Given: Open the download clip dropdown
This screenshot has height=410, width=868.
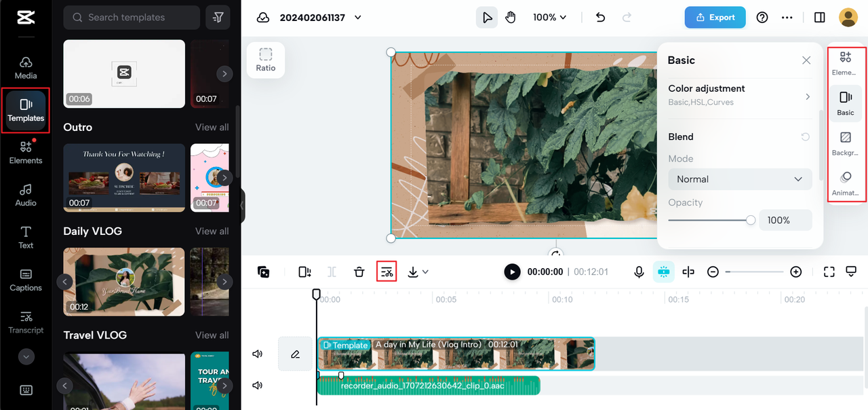Looking at the screenshot, I should [418, 272].
